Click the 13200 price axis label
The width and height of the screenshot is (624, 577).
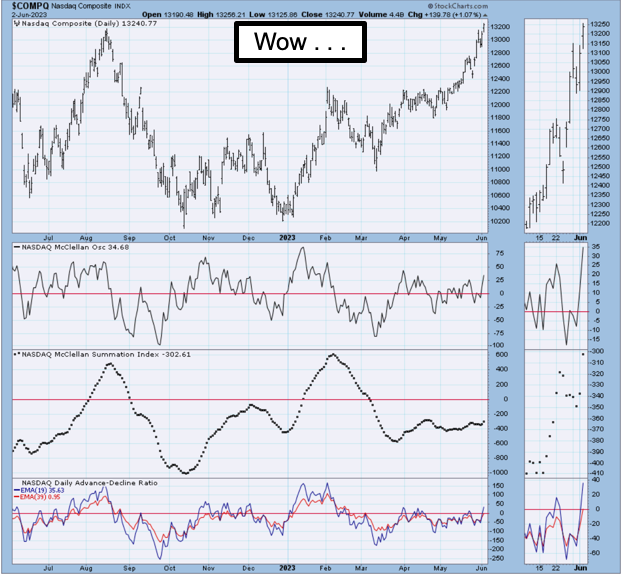tap(501, 27)
